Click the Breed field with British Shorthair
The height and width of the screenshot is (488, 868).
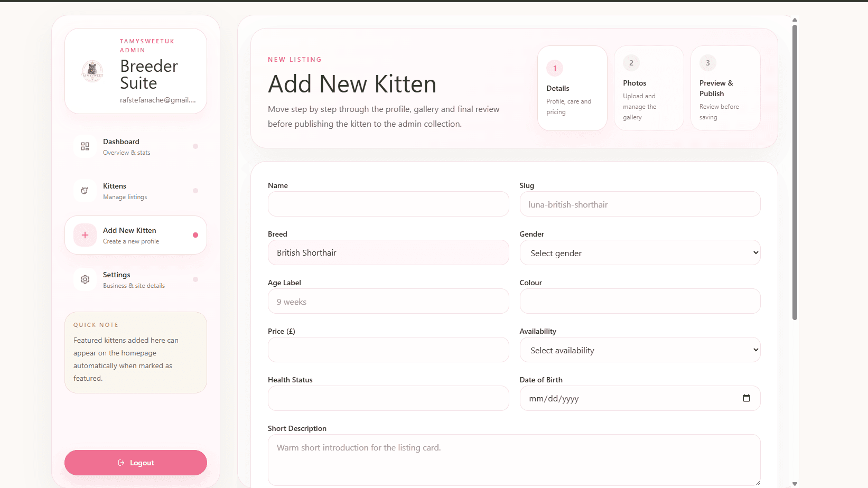[388, 252]
